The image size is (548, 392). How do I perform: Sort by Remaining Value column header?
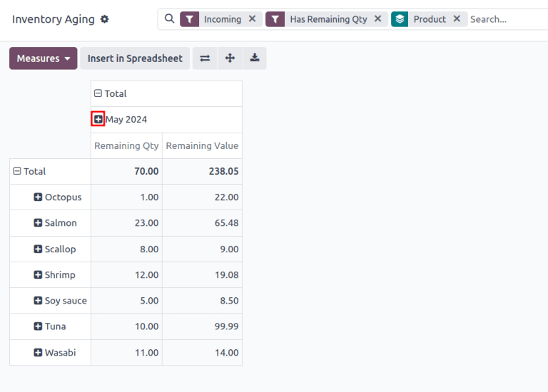point(202,145)
